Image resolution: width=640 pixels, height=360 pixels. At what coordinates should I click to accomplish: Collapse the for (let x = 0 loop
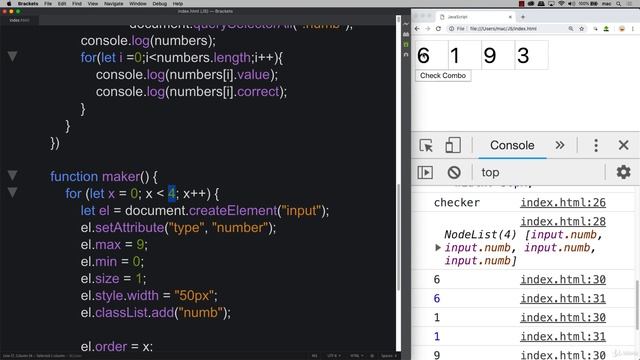pyautogui.click(x=13, y=193)
